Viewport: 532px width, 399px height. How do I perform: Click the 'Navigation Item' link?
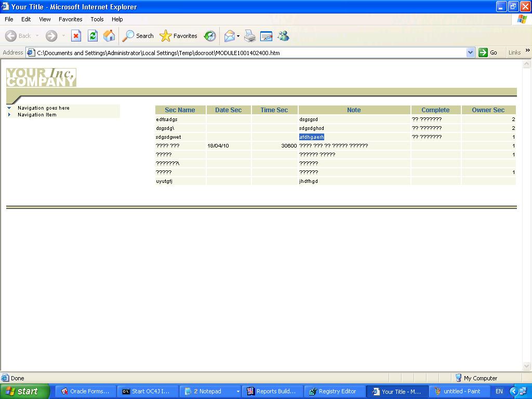tap(37, 115)
